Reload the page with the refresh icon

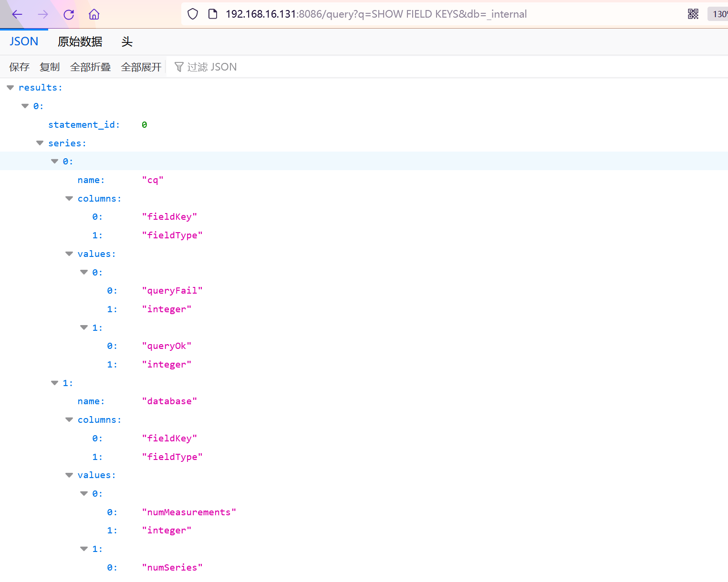(x=69, y=14)
